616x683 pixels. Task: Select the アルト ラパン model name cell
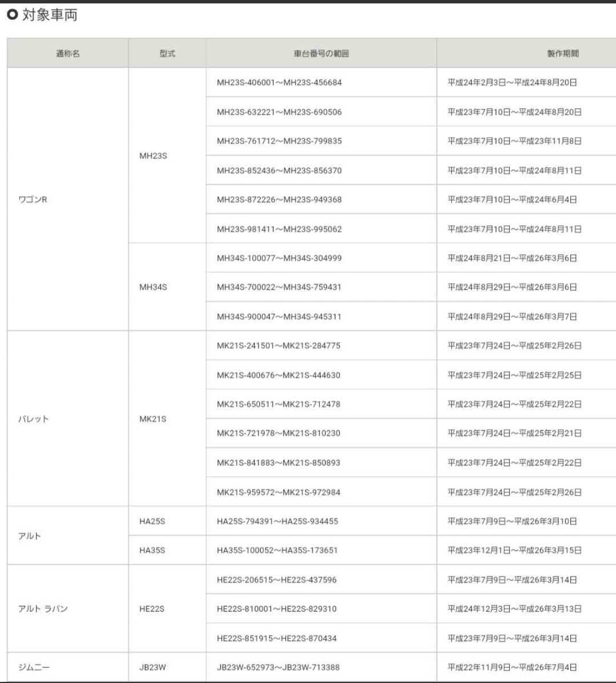pos(68,608)
